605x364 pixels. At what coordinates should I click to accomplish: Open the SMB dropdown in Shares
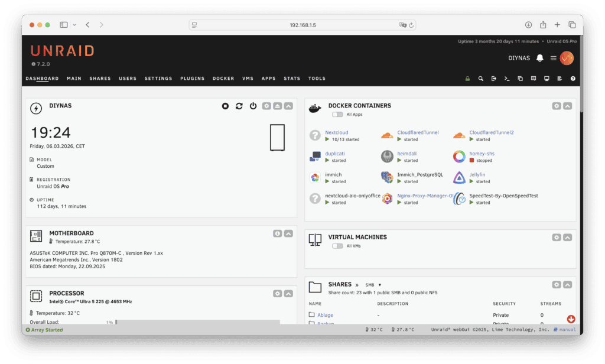(x=373, y=285)
